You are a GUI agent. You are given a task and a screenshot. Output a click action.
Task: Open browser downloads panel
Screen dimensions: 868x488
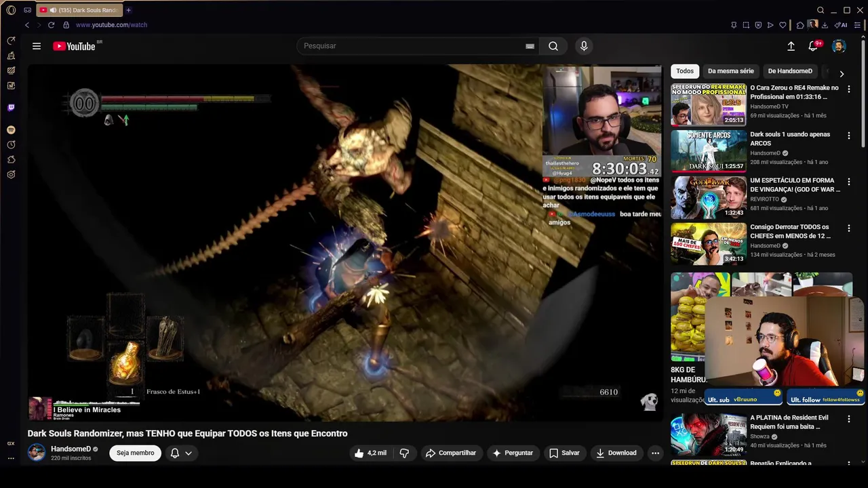click(x=825, y=25)
